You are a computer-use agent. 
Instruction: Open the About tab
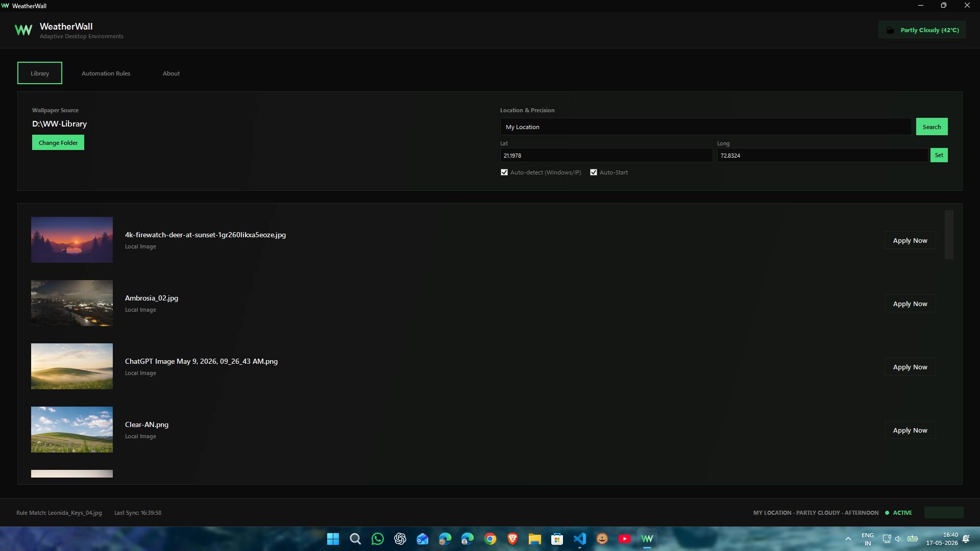click(171, 73)
